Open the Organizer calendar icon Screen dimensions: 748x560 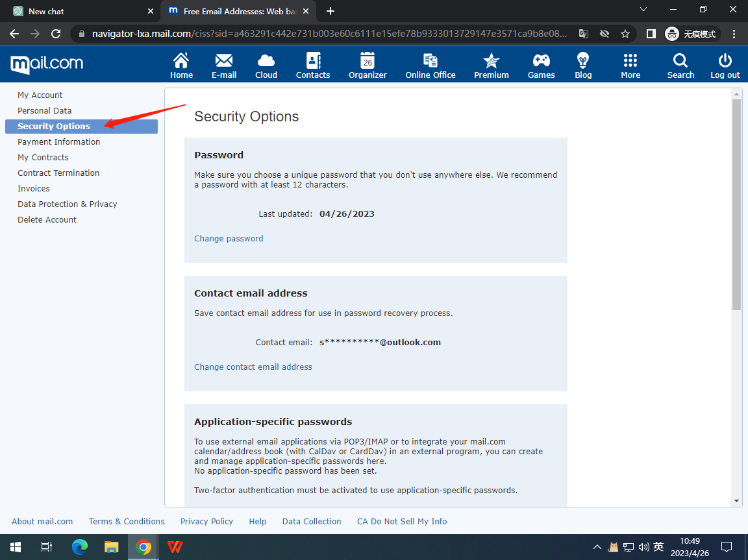(x=368, y=62)
